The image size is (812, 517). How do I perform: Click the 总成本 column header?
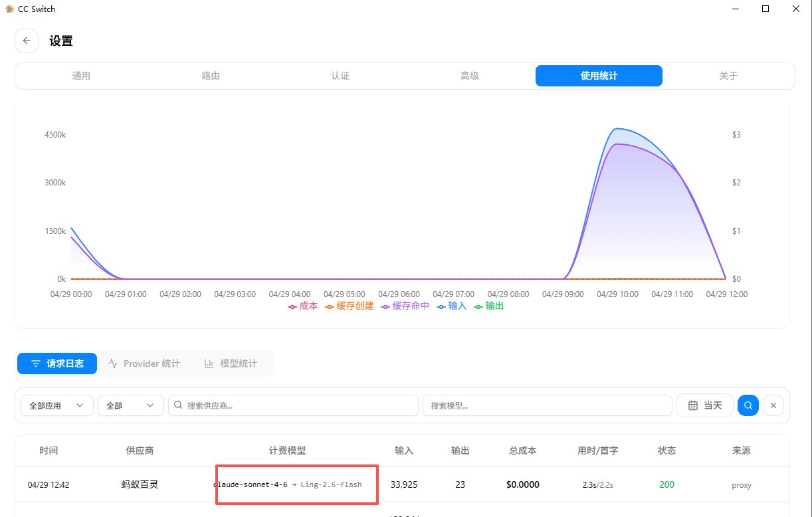pos(522,451)
